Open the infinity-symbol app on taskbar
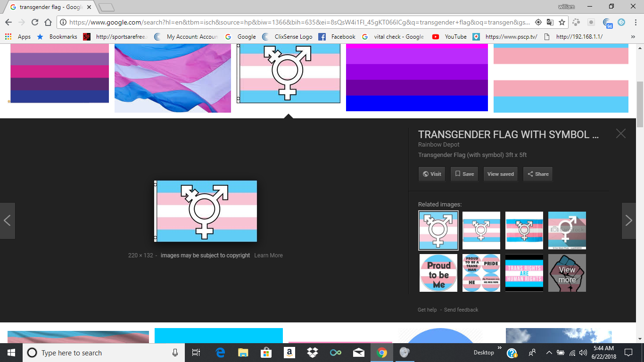 335,353
